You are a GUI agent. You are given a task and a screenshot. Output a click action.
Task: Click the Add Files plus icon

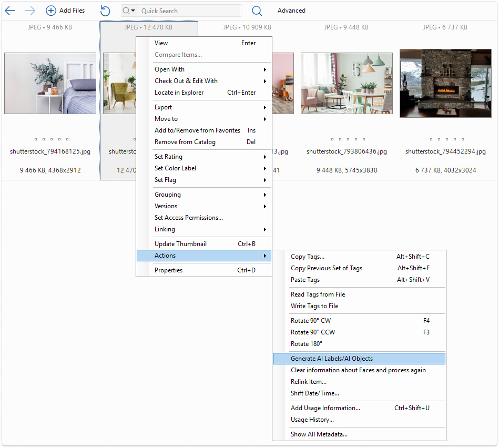(51, 11)
